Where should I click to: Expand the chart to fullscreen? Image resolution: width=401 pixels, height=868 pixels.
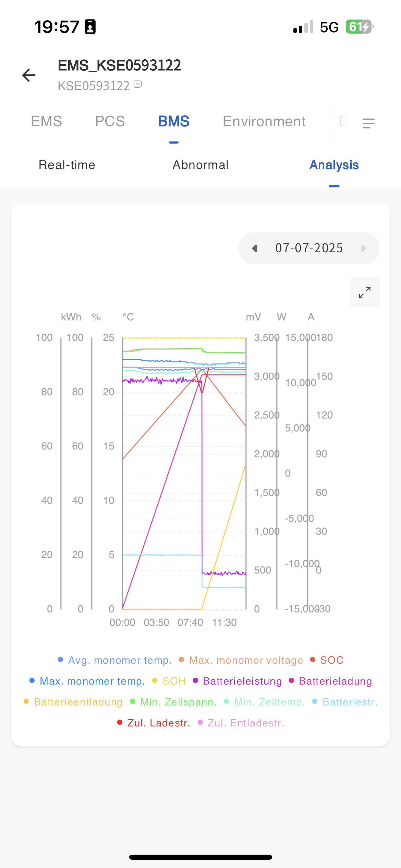point(364,292)
